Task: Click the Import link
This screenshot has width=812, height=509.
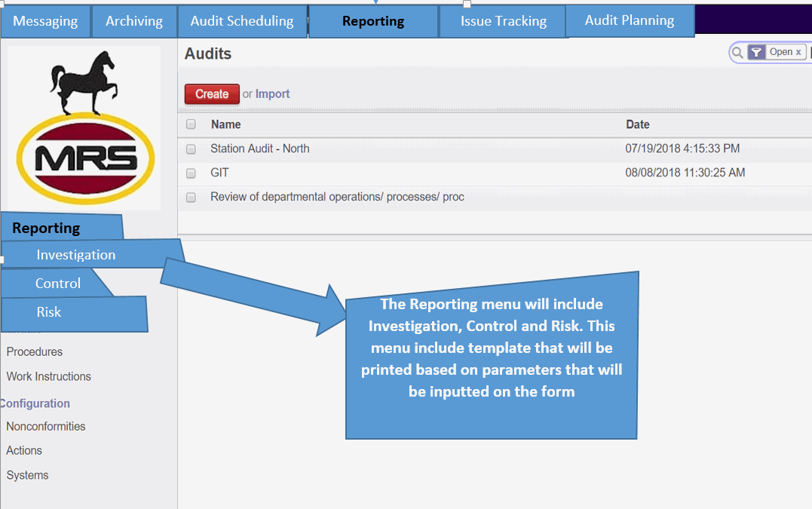Action: (272, 94)
